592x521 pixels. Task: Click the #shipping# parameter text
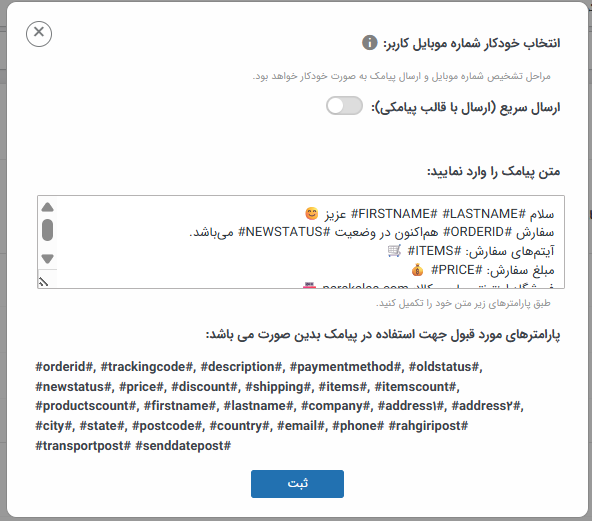[x=279, y=387]
